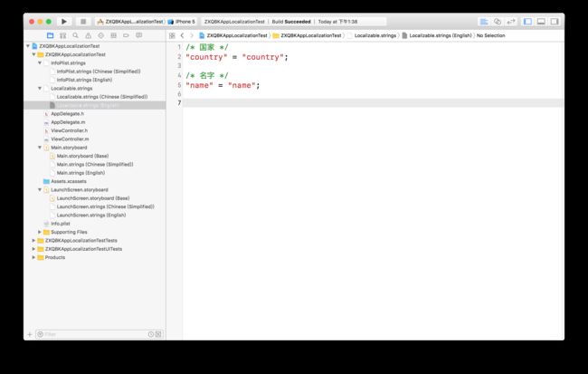Show the Assistant editor
This screenshot has height=374, width=588.
pos(498,22)
